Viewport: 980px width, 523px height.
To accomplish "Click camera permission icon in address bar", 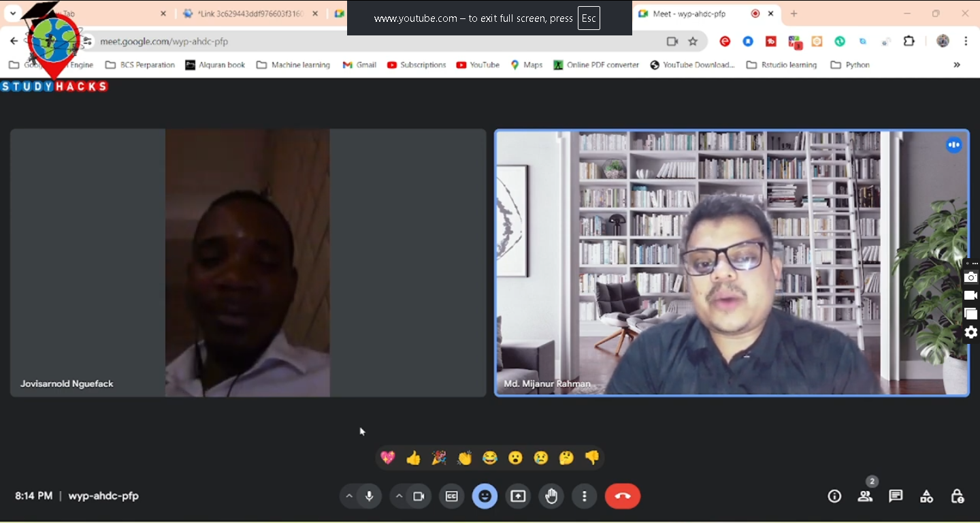I will coord(672,42).
